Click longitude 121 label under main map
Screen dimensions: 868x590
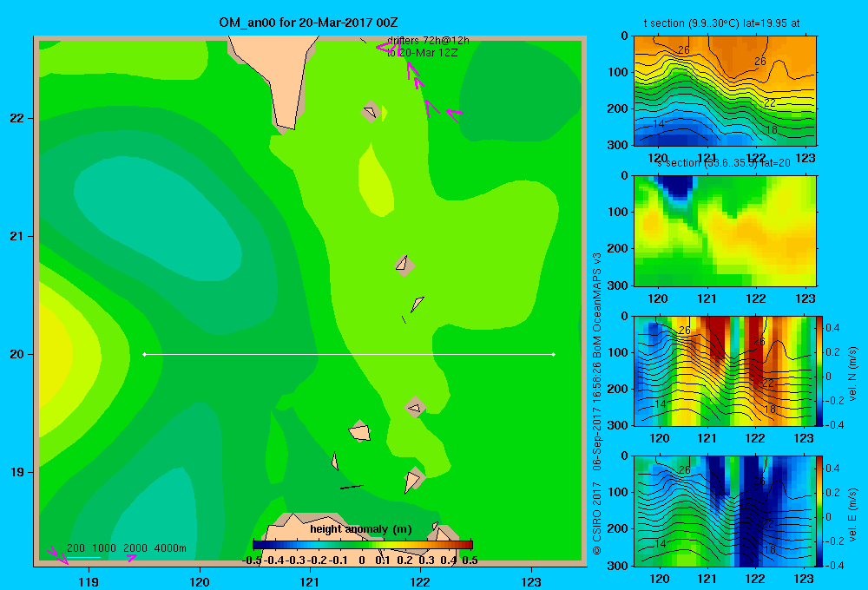tap(310, 581)
